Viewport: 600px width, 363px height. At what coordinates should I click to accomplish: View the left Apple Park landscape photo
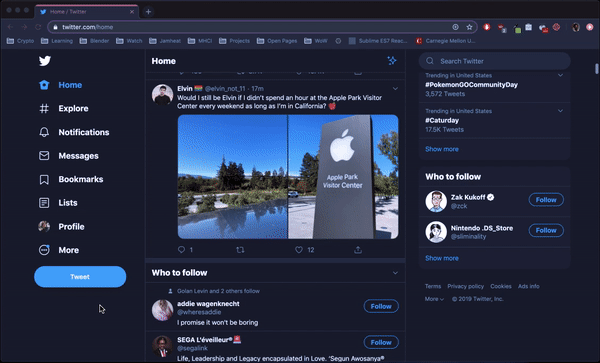tap(232, 177)
